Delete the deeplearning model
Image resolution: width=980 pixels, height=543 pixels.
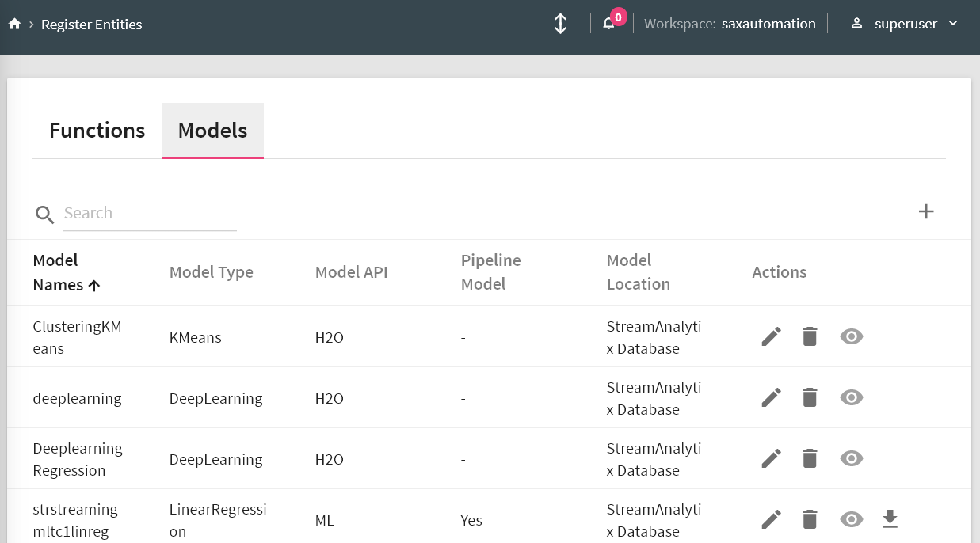[x=809, y=397]
